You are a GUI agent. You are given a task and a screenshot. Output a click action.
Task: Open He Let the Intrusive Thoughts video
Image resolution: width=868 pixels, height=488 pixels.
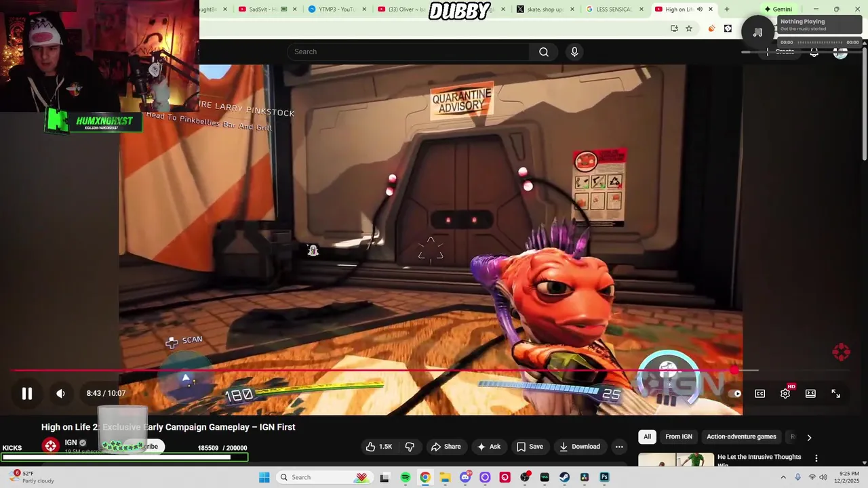759,460
